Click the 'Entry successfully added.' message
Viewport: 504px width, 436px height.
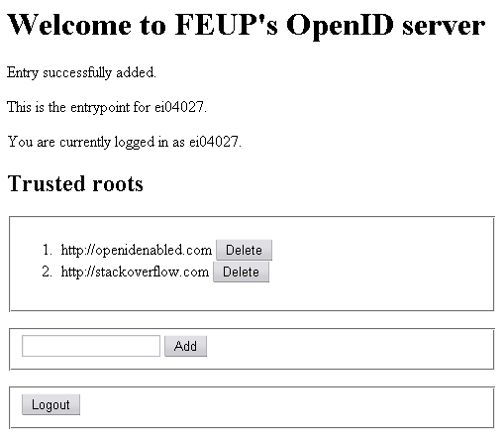point(81,72)
